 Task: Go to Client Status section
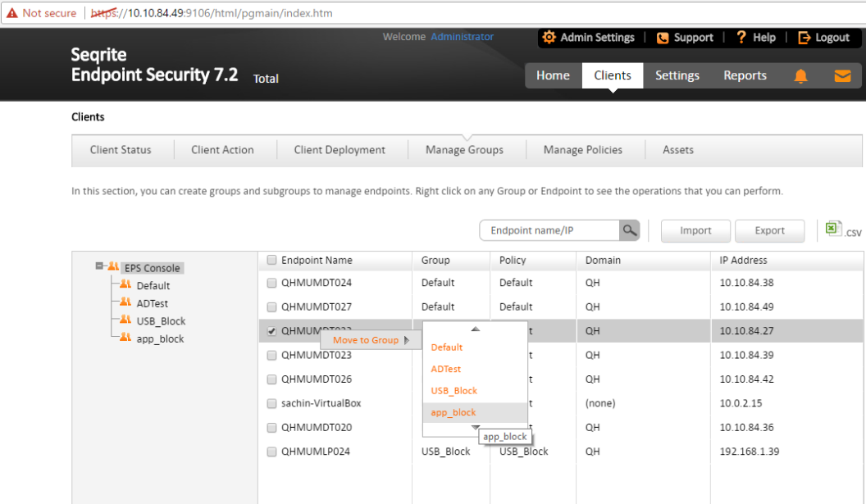point(121,150)
